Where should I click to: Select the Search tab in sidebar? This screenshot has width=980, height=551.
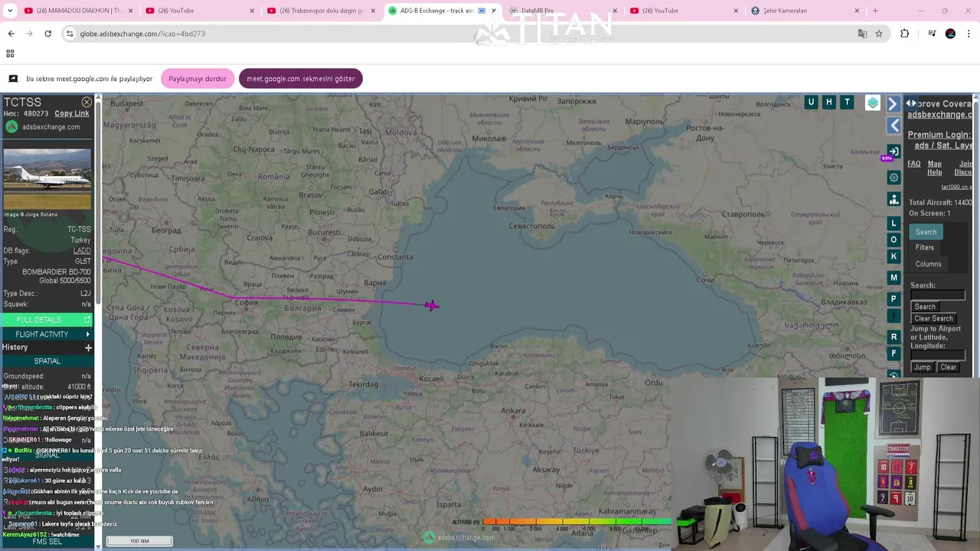[x=926, y=232]
